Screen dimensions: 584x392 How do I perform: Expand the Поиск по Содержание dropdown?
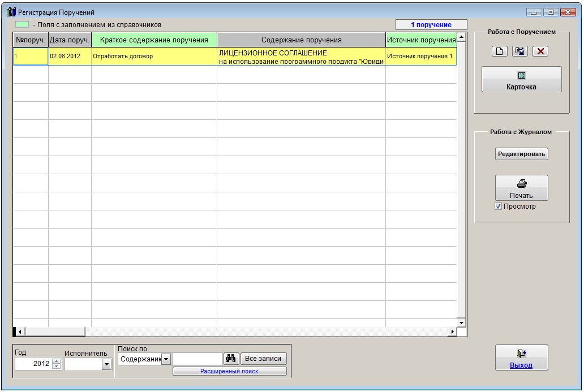point(166,359)
